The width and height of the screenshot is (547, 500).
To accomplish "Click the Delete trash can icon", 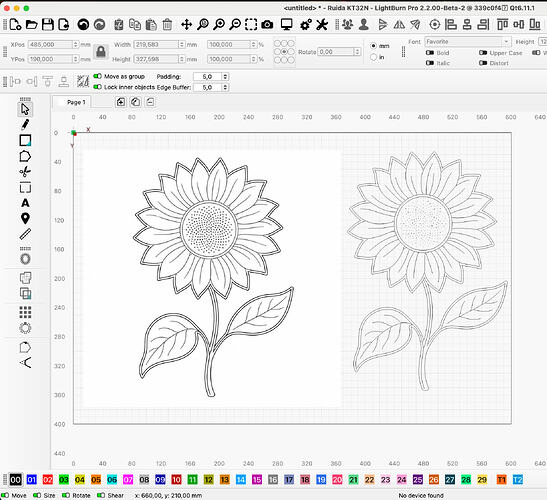I will [x=167, y=24].
